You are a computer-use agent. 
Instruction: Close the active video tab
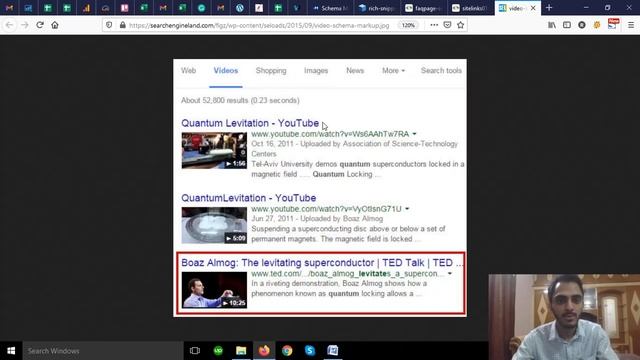point(533,8)
